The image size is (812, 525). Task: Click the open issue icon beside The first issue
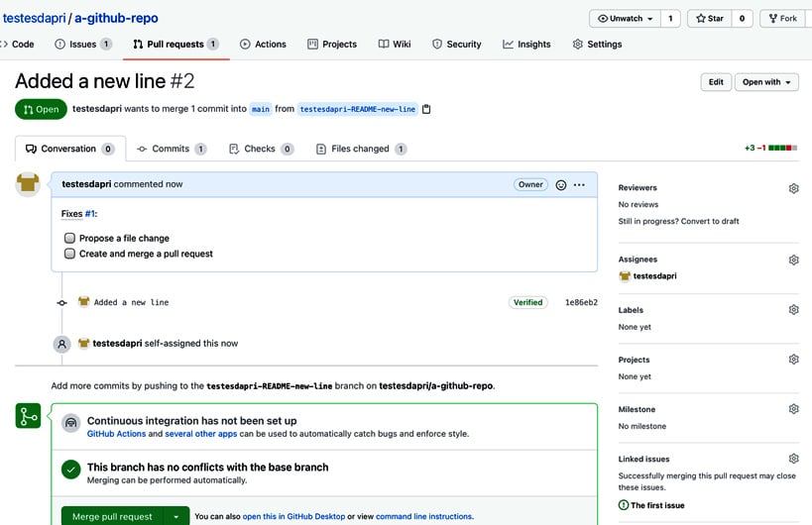[624, 505]
